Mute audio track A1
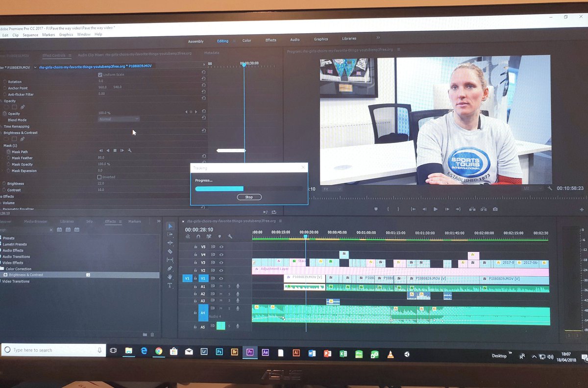 (221, 286)
